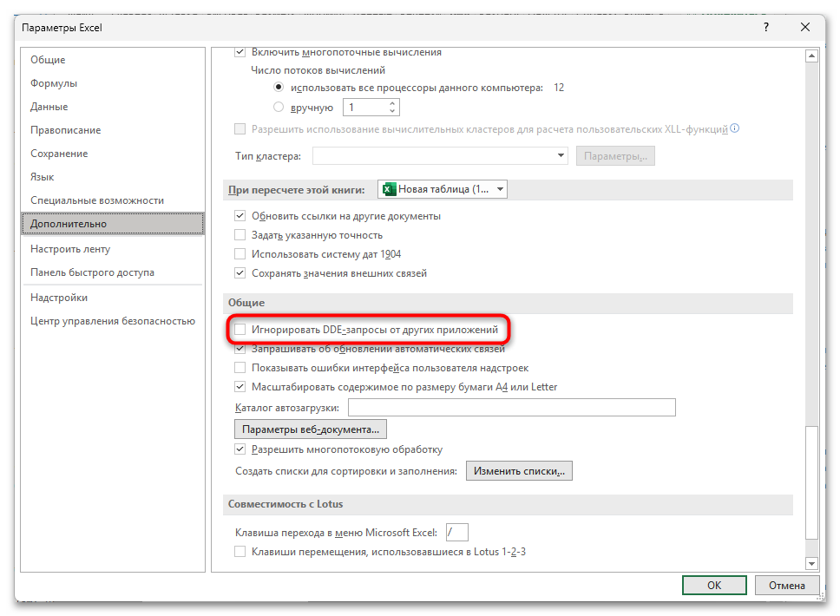
Task: Select the Дополнительно category
Action: (x=113, y=223)
